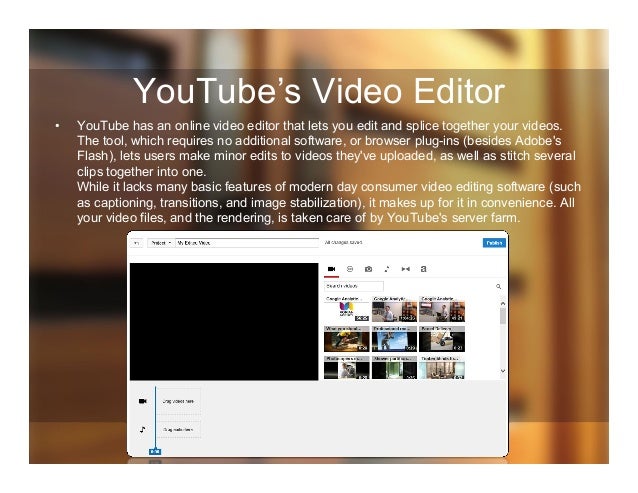Click the audio track music note icon in timeline
This screenshot has height=493, width=638.
pyautogui.click(x=142, y=429)
